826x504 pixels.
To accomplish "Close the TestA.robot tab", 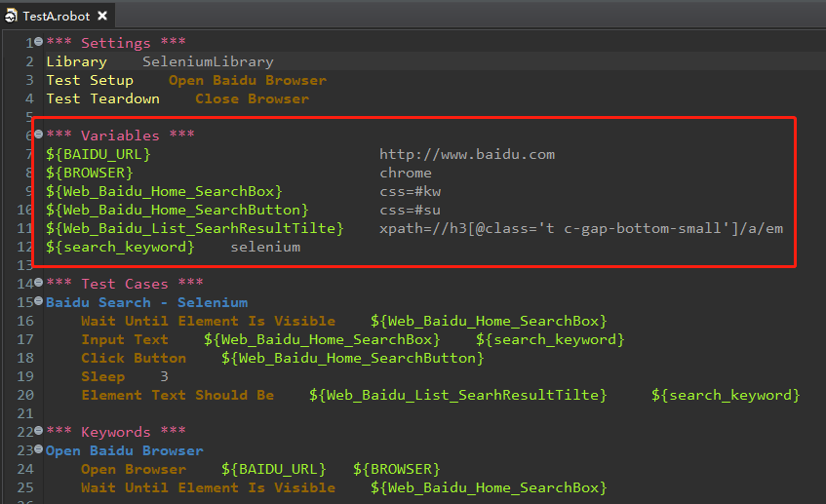I will click(x=102, y=16).
